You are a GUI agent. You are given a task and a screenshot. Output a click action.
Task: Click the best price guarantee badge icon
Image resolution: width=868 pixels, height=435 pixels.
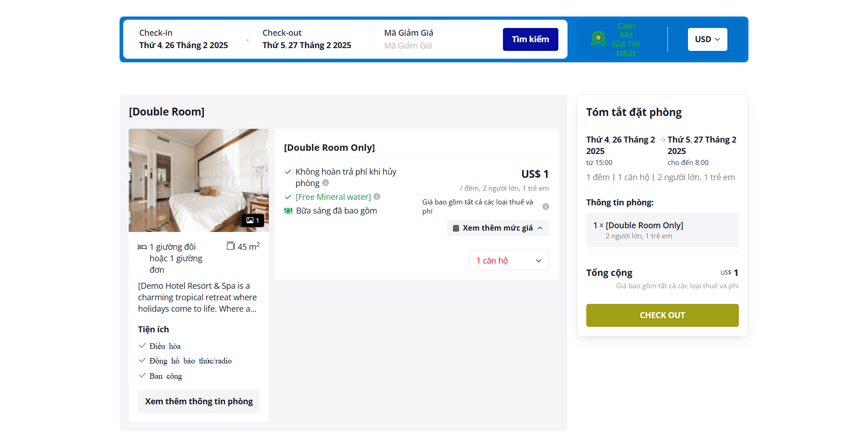598,39
